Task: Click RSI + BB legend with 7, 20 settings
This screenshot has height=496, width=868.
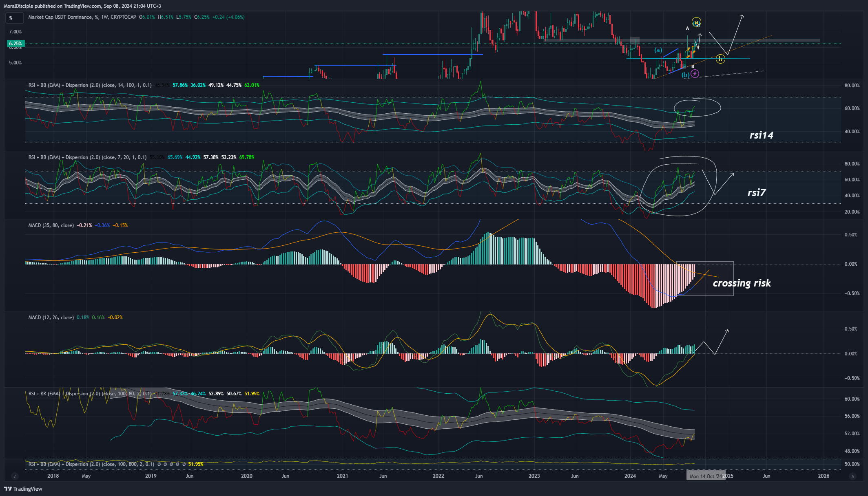Action: [87, 157]
